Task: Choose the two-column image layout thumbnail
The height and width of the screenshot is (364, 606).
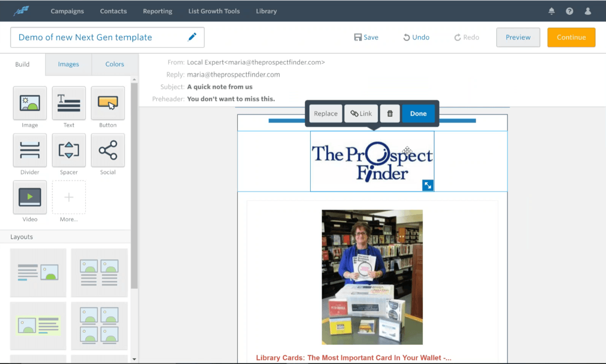Action: pos(99,273)
